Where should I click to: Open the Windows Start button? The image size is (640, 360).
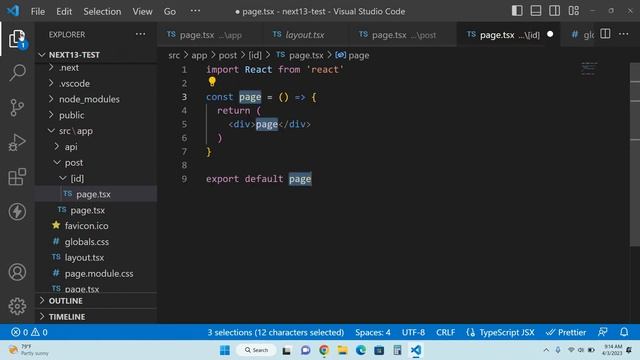[x=225, y=350]
